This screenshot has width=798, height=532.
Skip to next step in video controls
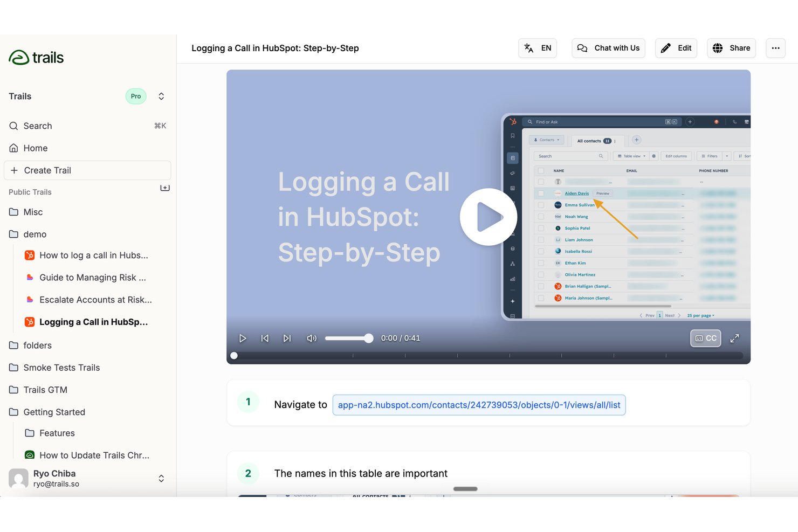pyautogui.click(x=287, y=338)
